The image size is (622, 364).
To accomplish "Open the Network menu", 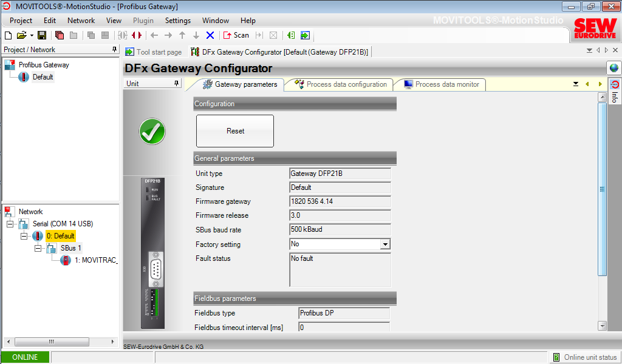I will point(81,21).
